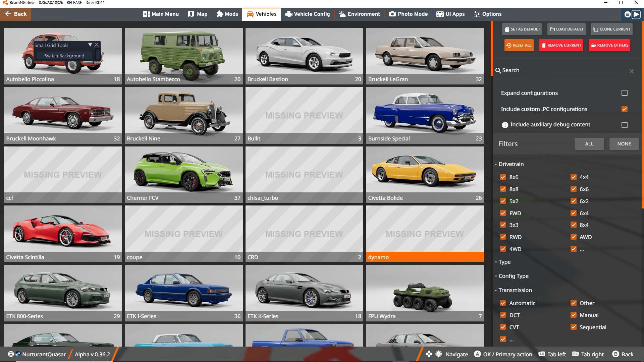The height and width of the screenshot is (362, 644).
Task: Uncheck the CVT transmission filter
Action: 503,327
